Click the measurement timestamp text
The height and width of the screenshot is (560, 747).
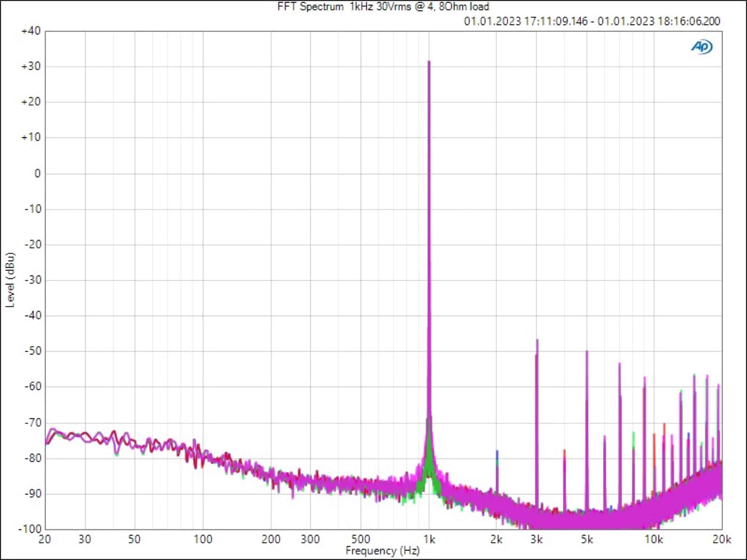[x=592, y=21]
